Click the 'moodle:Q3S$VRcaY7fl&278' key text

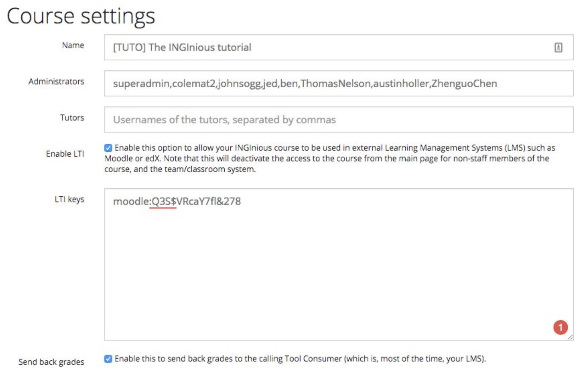[177, 201]
